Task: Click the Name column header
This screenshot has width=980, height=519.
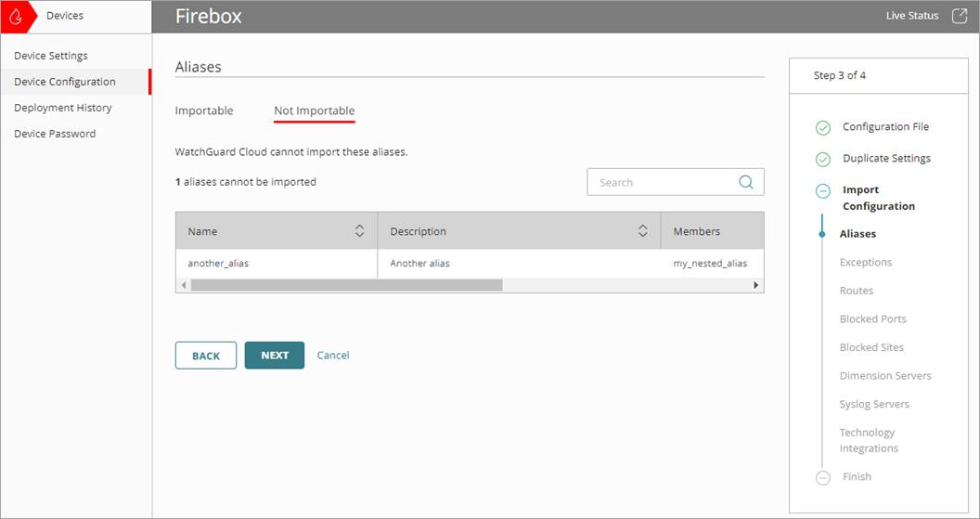Action: point(277,231)
